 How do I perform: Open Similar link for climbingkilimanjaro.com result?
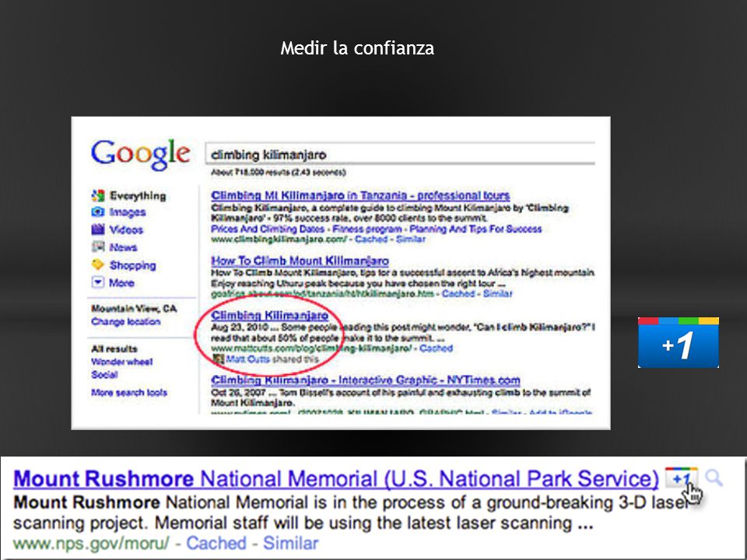point(411,239)
